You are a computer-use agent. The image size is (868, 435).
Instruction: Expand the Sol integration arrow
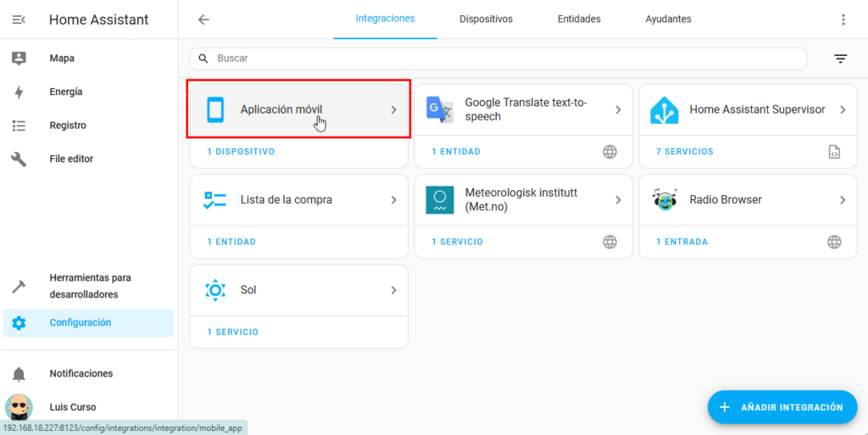tap(393, 290)
